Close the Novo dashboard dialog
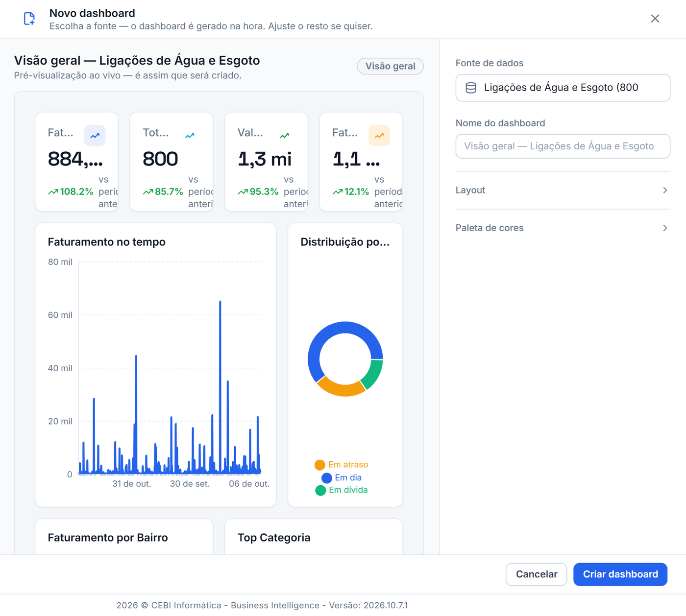Screen dimensions: 686x616 point(655,19)
